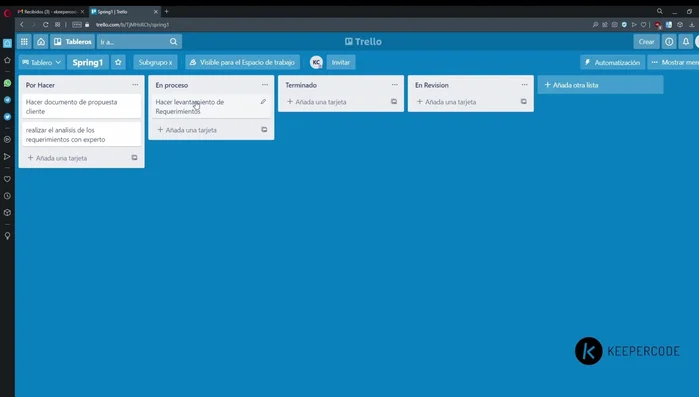Image resolution: width=699 pixels, height=397 pixels.
Task: Close the Spring1 Trello tab
Action: pyautogui.click(x=156, y=12)
